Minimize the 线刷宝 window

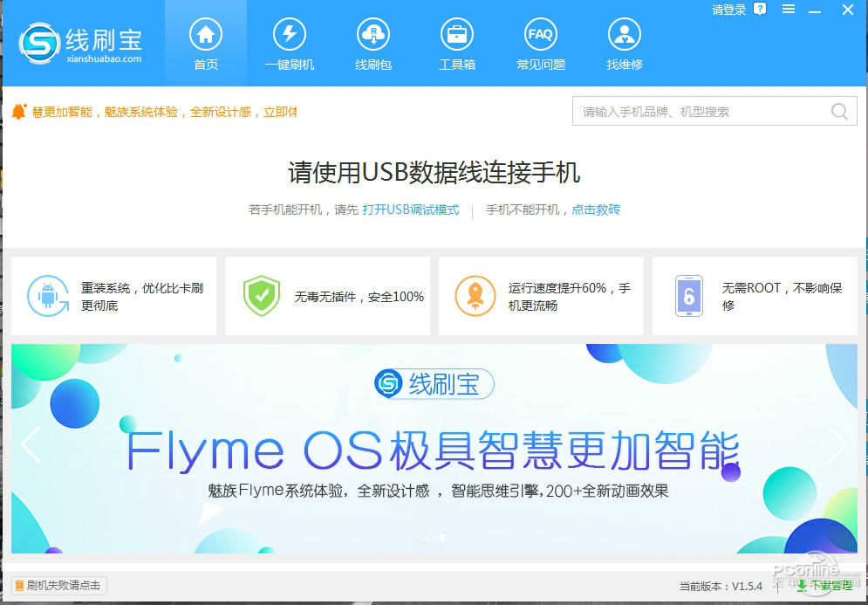point(814,10)
